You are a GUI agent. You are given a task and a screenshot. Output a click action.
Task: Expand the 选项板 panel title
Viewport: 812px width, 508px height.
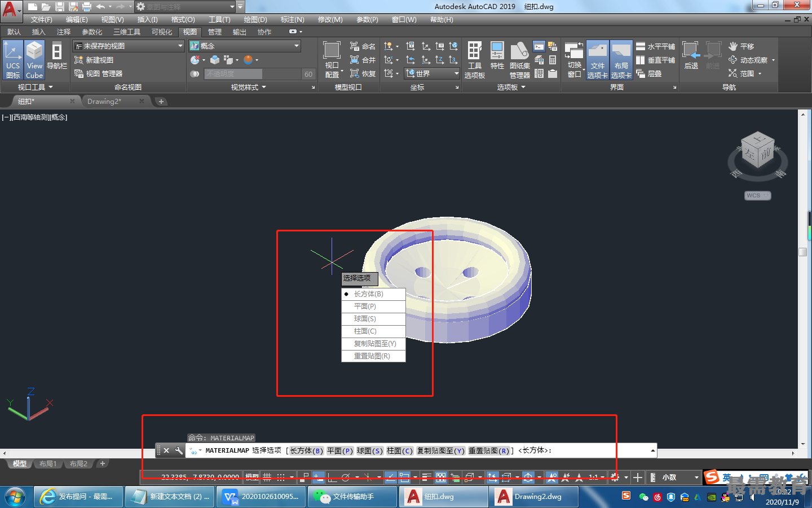(511, 87)
